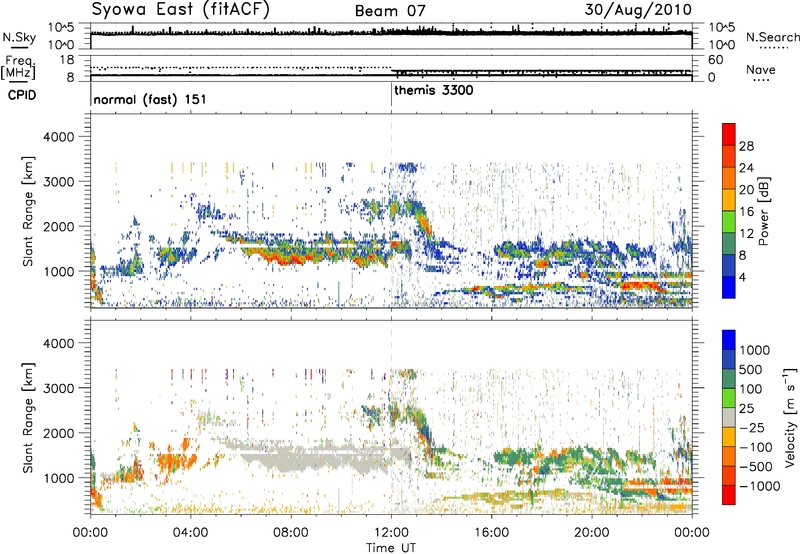Click the 'N.Sky' legend label
Screen dimensions: 800x554
(19, 37)
